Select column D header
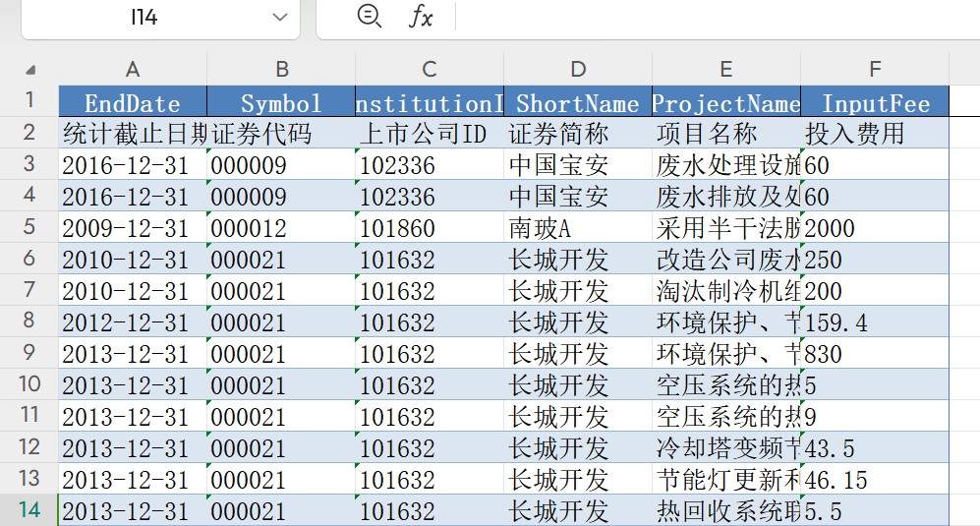The height and width of the screenshot is (526, 980). (578, 69)
